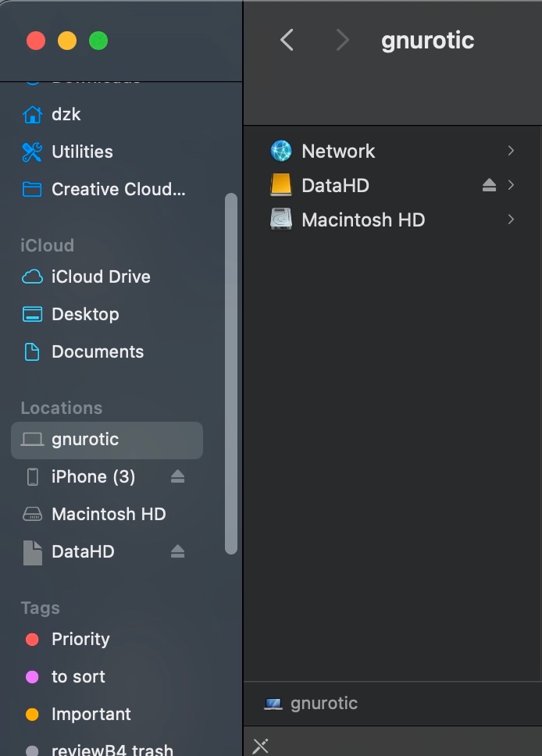Select the orange DataHD drive icon
The height and width of the screenshot is (756, 542).
[x=281, y=185]
